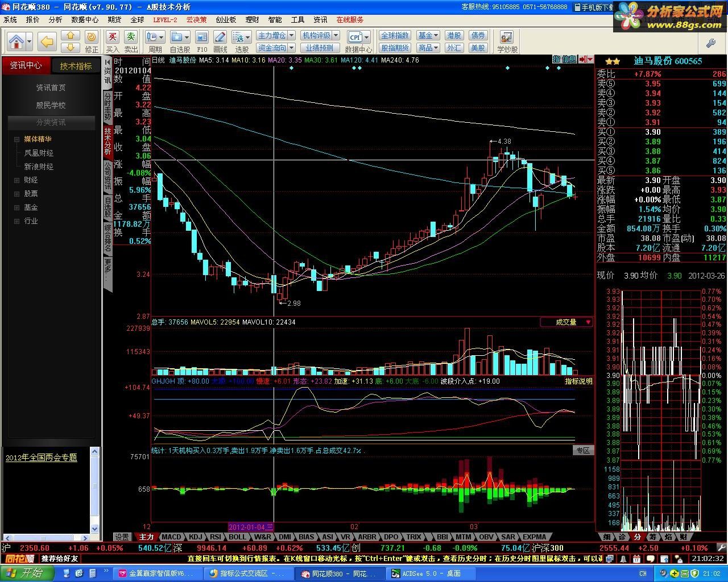Select the 画线 line drawing tool
Screen dimensions: 728x582
(221, 42)
